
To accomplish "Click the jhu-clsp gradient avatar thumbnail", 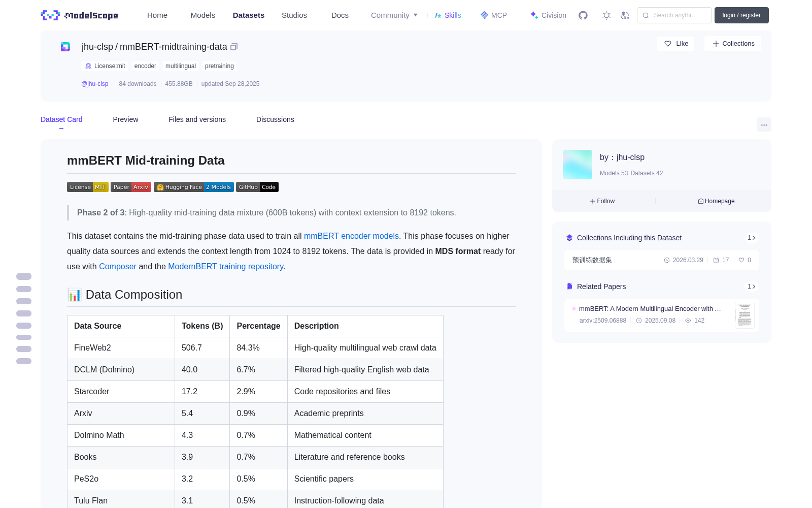I will (x=578, y=165).
